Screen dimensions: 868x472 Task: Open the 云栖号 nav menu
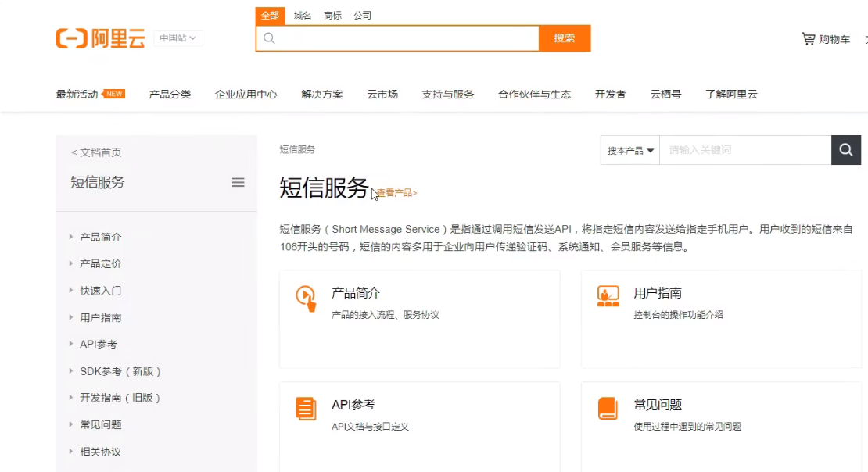point(666,94)
